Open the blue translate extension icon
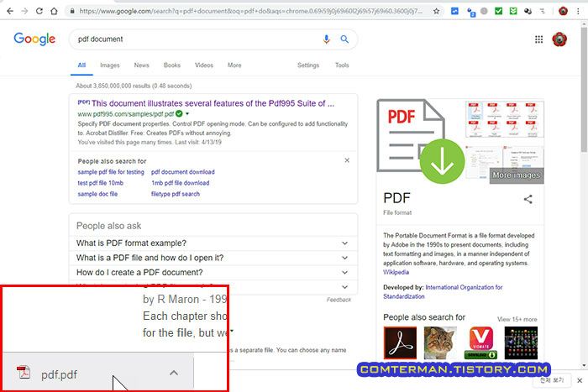Screen dimensions: 588x392 471,12
